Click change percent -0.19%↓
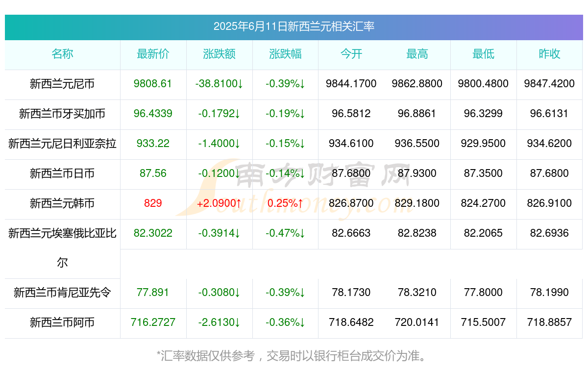The height and width of the screenshot is (371, 588). click(285, 114)
